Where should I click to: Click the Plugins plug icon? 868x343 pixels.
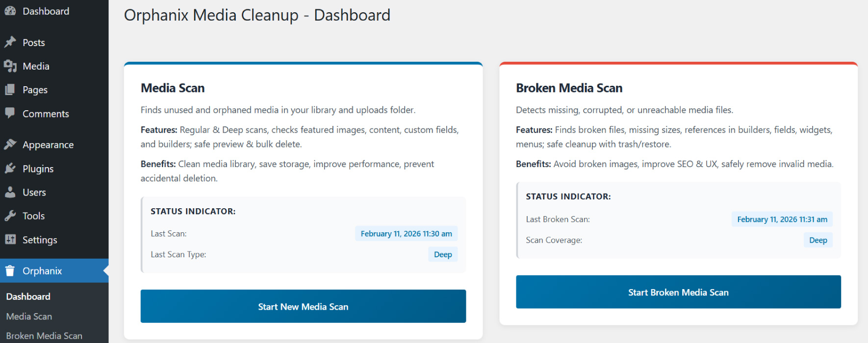10,169
